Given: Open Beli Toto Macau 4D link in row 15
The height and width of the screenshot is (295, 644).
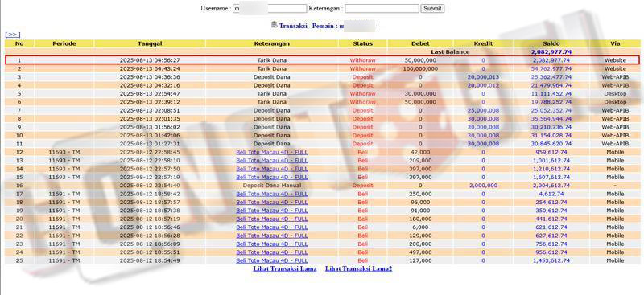Looking at the screenshot, I should 271,177.
